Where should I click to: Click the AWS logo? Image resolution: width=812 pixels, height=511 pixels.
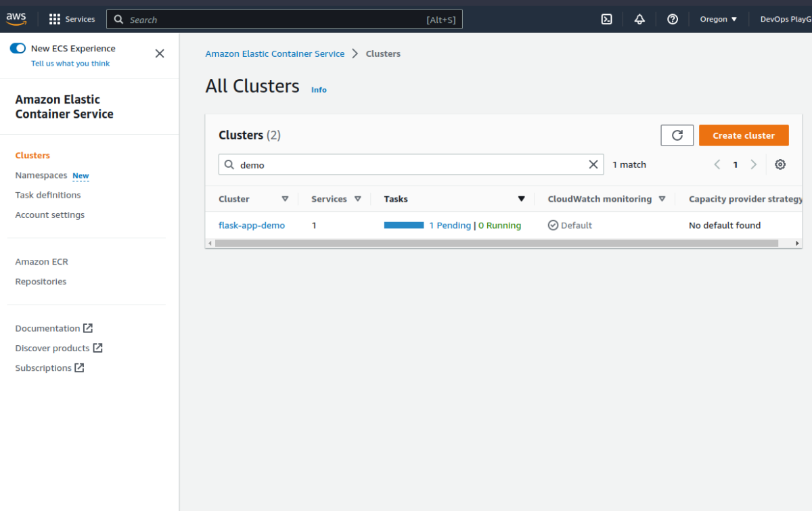tap(16, 18)
